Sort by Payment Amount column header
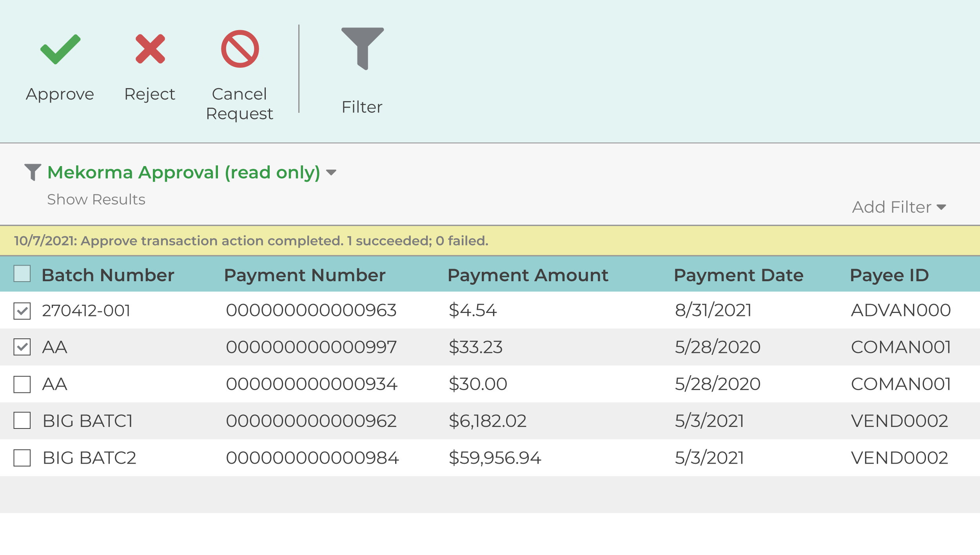Viewport: 980px width, 555px height. (528, 275)
